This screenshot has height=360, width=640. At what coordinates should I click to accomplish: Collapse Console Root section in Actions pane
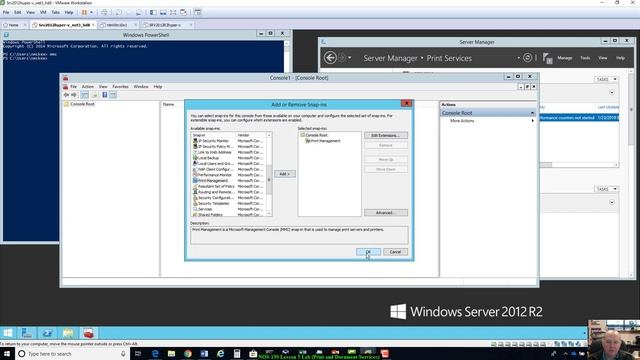pyautogui.click(x=532, y=113)
